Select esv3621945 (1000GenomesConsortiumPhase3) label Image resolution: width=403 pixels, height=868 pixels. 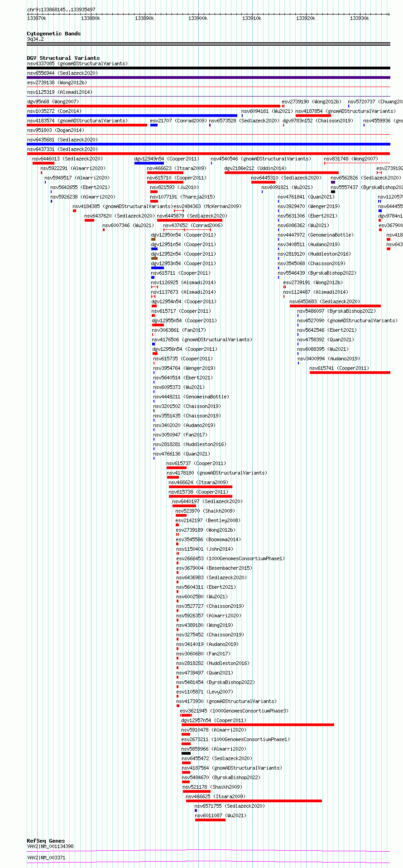pyautogui.click(x=234, y=711)
